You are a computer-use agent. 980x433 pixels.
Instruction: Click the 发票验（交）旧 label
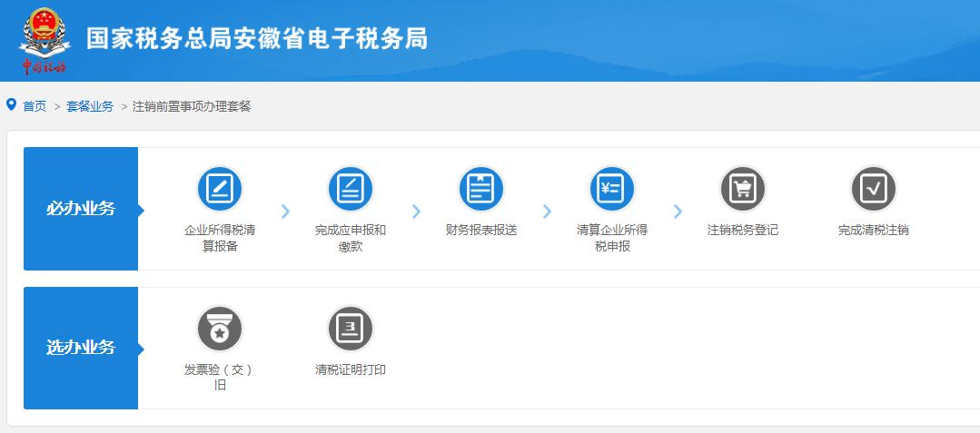tap(220, 378)
